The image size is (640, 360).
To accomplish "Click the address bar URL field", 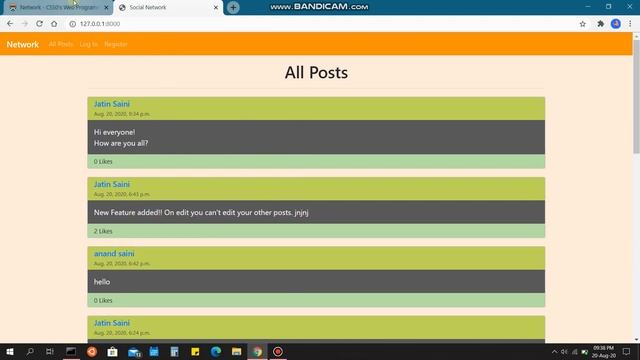I will (x=322, y=24).
